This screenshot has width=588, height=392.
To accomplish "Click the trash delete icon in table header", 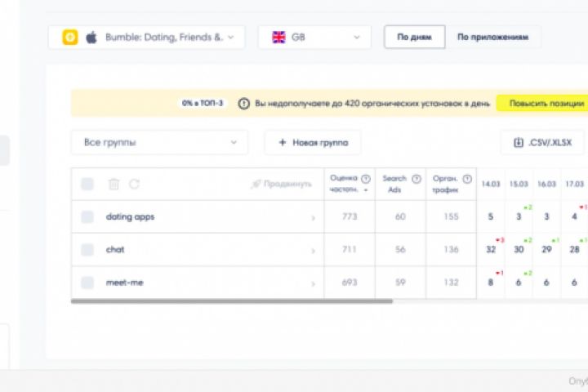I will (x=114, y=185).
